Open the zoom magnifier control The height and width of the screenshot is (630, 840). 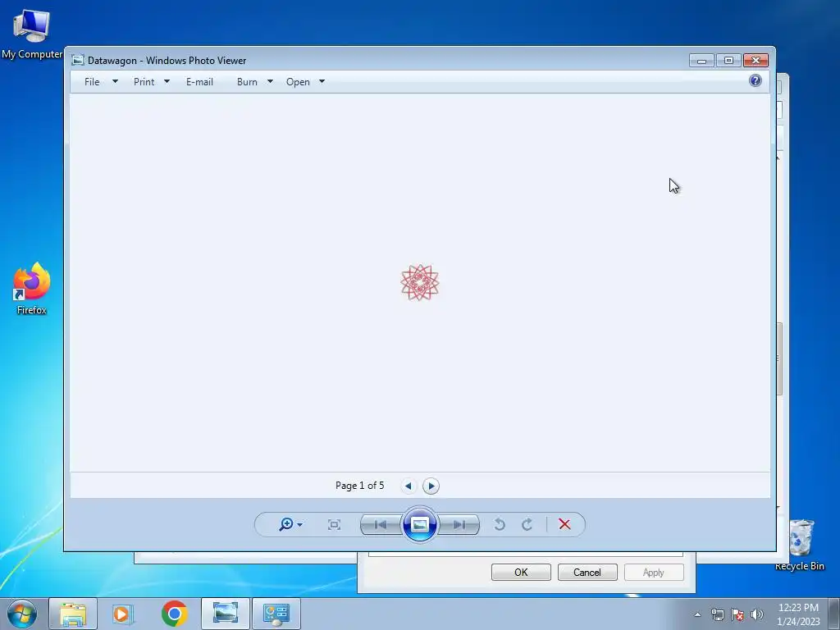(286, 524)
